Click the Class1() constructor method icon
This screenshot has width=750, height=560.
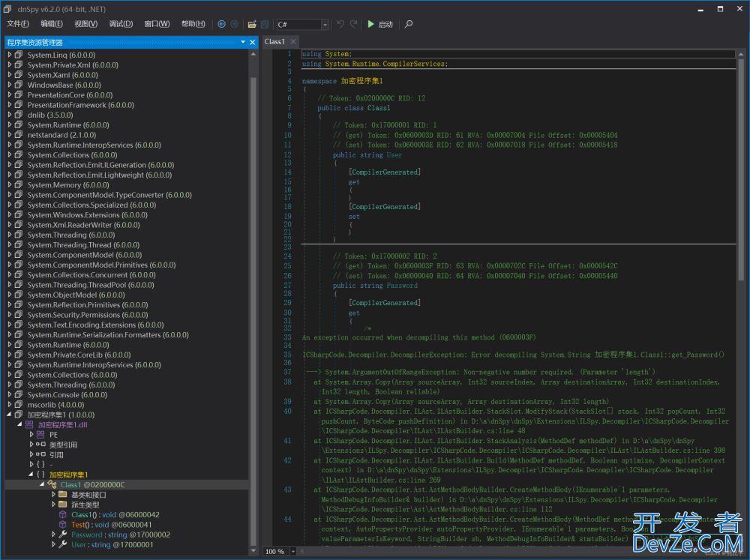click(x=63, y=514)
